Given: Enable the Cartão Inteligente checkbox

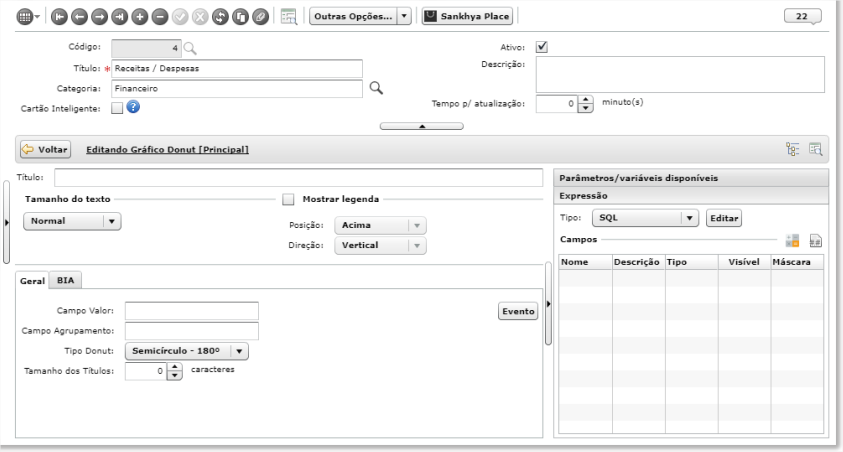Looking at the screenshot, I should click(117, 108).
